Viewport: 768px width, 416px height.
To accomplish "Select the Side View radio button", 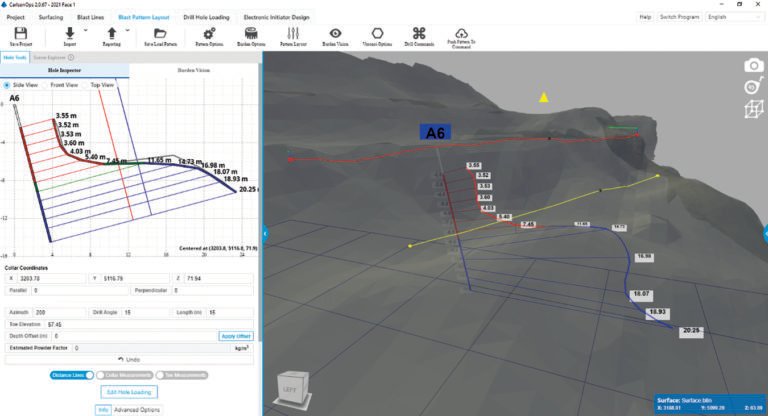I will (x=7, y=85).
